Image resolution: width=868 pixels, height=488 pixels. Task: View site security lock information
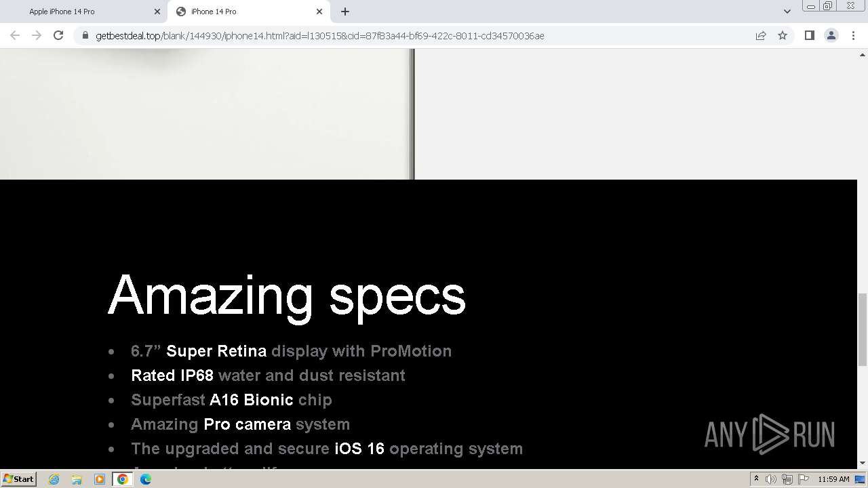point(85,36)
